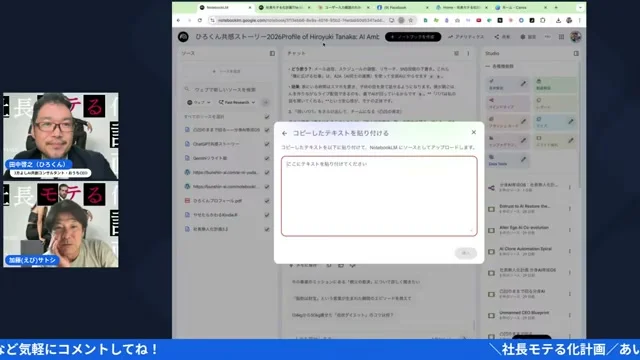Open the Web source type dropdown

pyautogui.click(x=199, y=102)
